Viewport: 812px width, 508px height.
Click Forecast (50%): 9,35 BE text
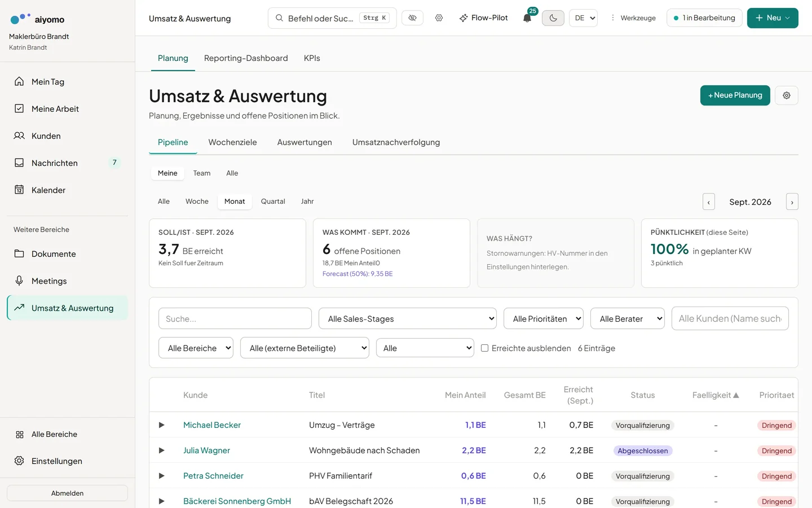(x=358, y=274)
